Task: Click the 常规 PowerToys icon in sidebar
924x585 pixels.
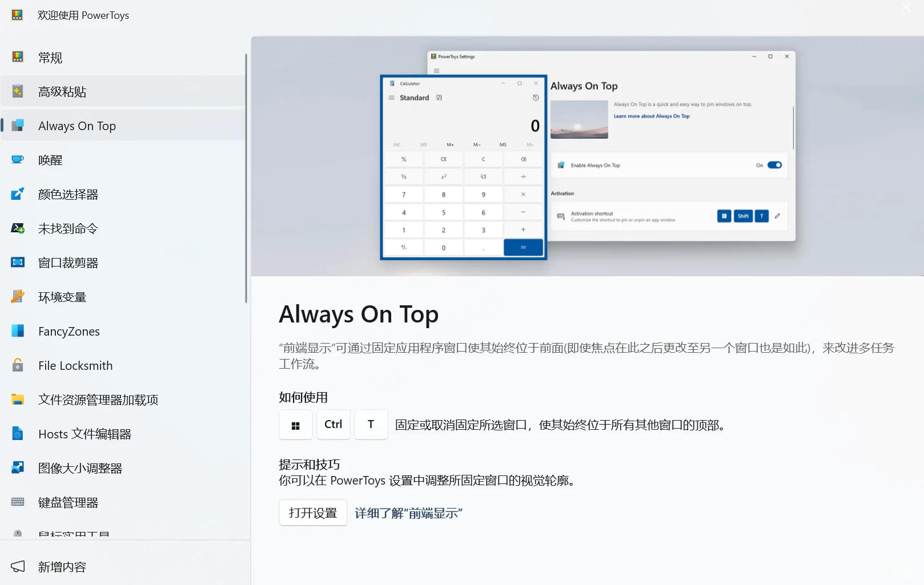Action: point(18,57)
